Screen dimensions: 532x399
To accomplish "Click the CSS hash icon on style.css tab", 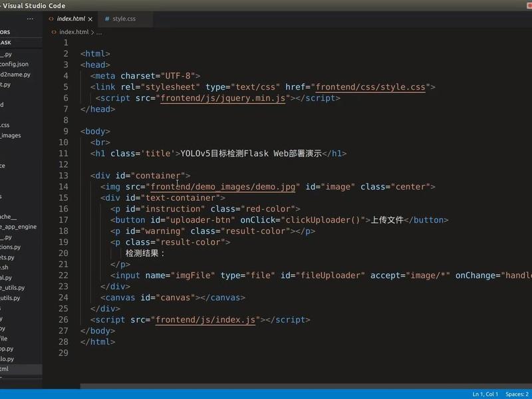I will pyautogui.click(x=107, y=19).
